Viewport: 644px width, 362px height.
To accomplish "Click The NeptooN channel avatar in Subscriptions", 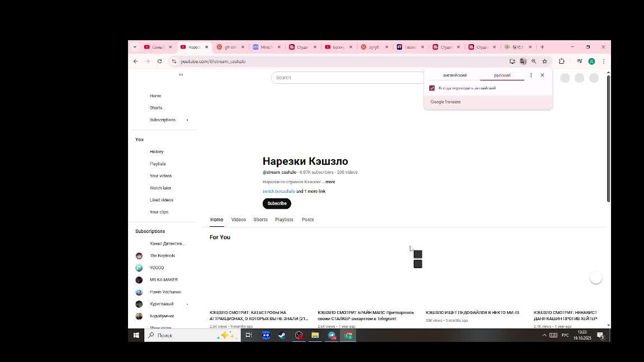I will (139, 256).
